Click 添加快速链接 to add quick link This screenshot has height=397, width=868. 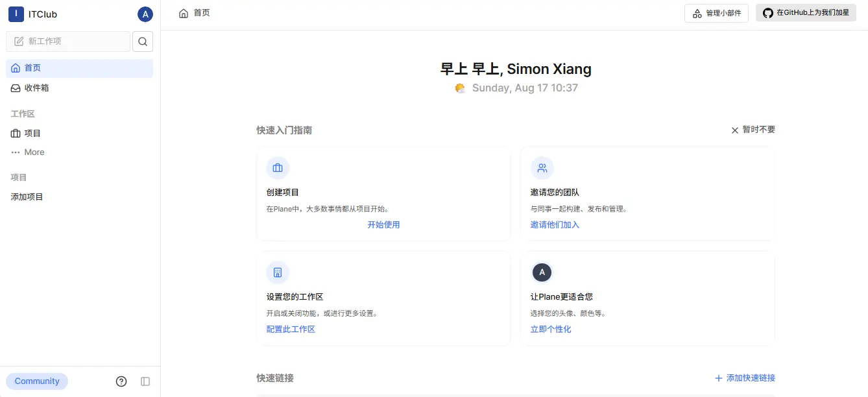pos(745,378)
